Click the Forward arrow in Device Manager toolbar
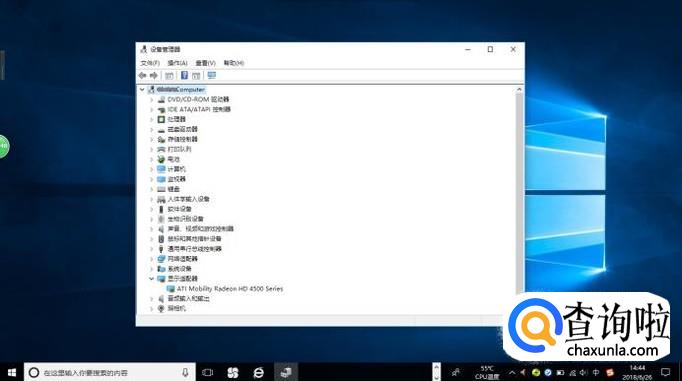Image resolution: width=682 pixels, height=381 pixels. [154, 76]
